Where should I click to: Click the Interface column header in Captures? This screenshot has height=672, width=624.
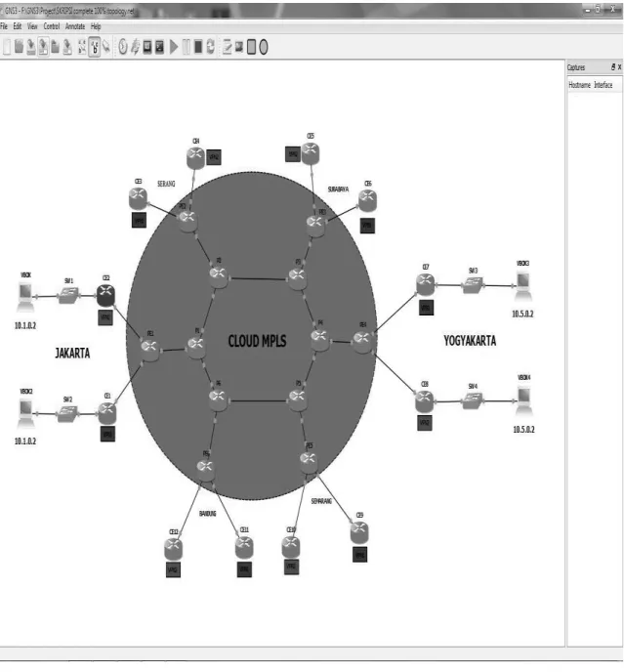tap(603, 85)
